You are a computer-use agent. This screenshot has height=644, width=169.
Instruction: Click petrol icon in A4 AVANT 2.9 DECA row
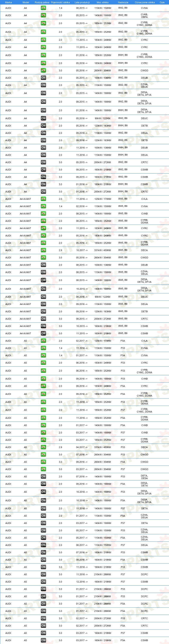click(x=43, y=250)
